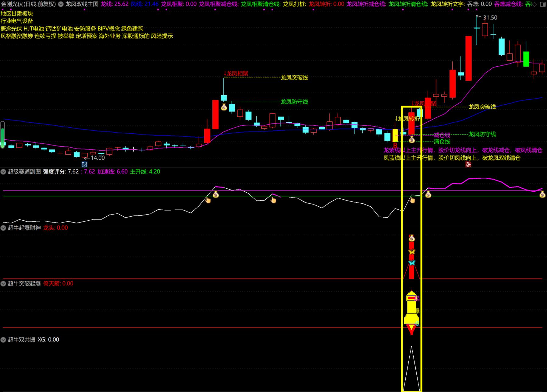This screenshot has width=547, height=392.
Task: Click the red B buy marker
Action: pos(395,145)
